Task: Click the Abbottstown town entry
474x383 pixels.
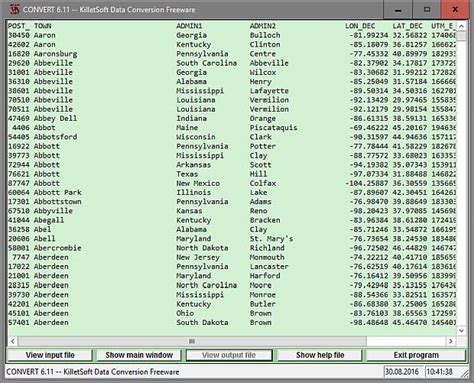Action: click(58, 202)
